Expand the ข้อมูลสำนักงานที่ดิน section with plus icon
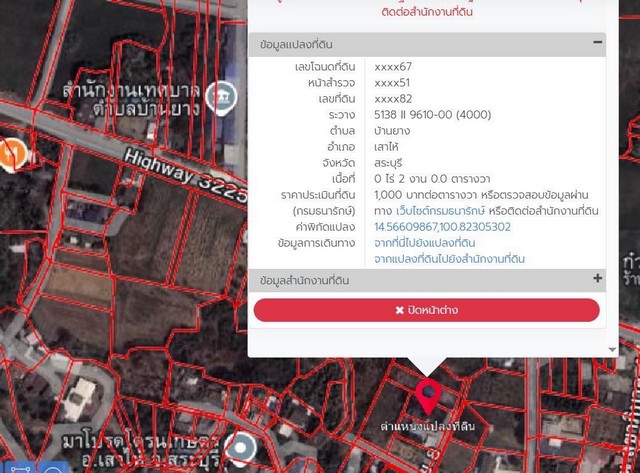 click(x=597, y=279)
